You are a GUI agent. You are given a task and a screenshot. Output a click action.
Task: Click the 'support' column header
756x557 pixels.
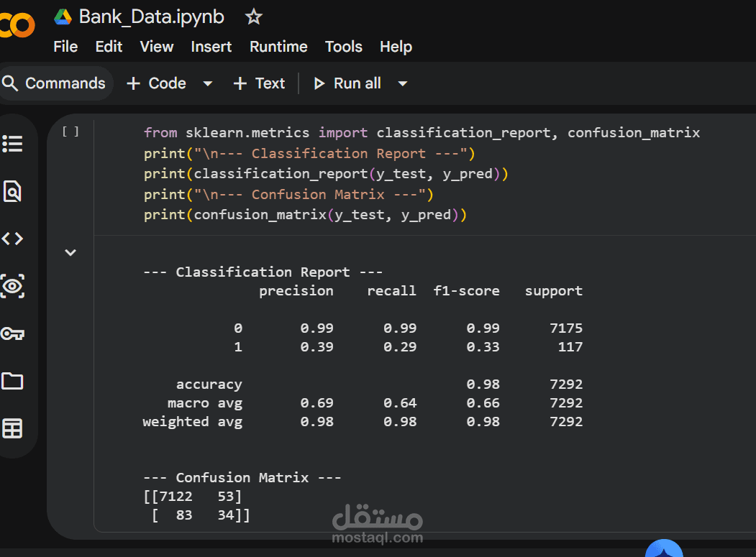pos(553,291)
